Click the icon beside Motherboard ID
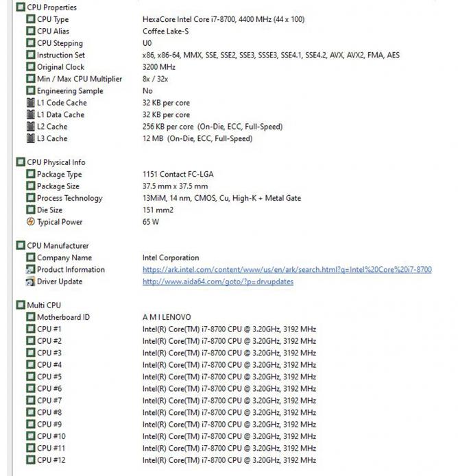The height and width of the screenshot is (476, 458). click(x=31, y=317)
